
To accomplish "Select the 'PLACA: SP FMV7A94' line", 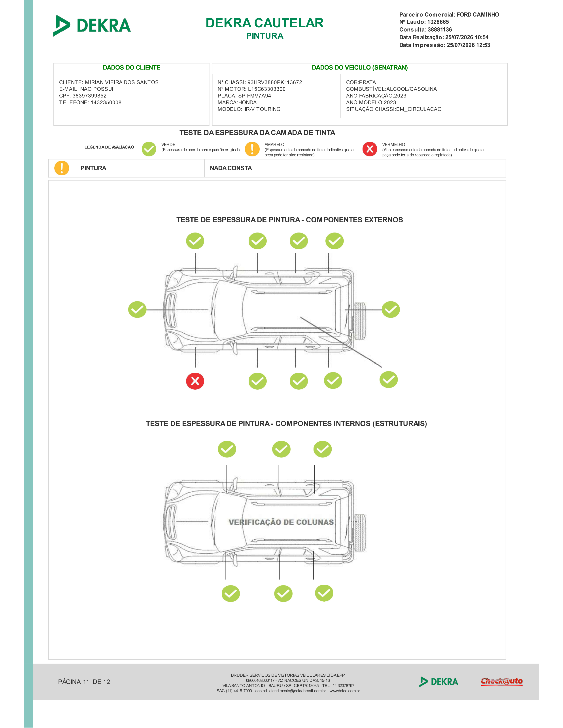I will coord(244,96).
